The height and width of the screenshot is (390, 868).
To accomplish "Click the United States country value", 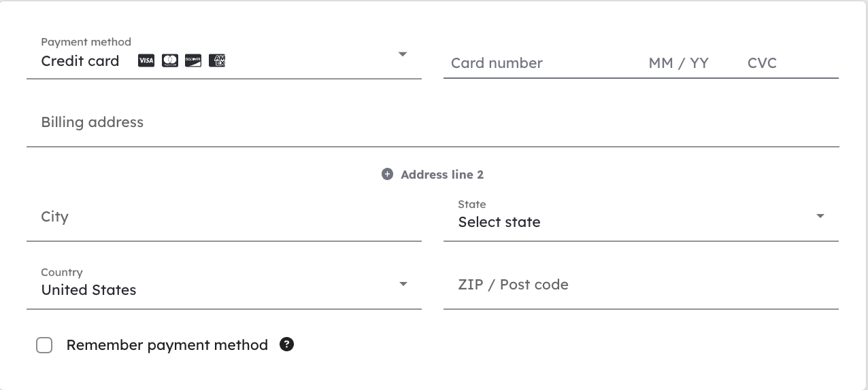I will coord(89,290).
